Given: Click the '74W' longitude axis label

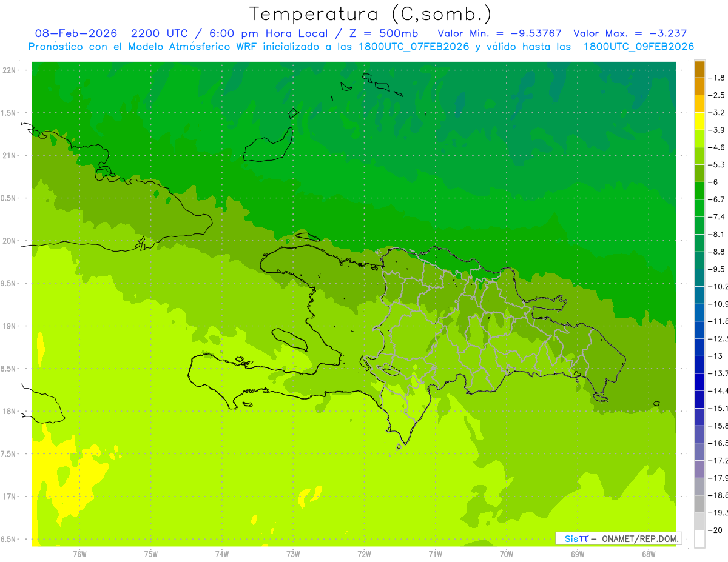Looking at the screenshot, I should coord(222,555).
